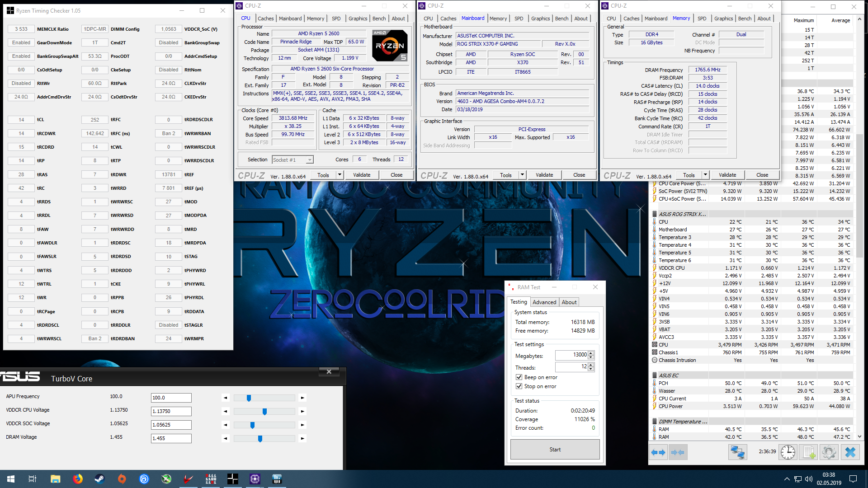
Task: Click Start button in RAM Test
Action: [x=555, y=450]
